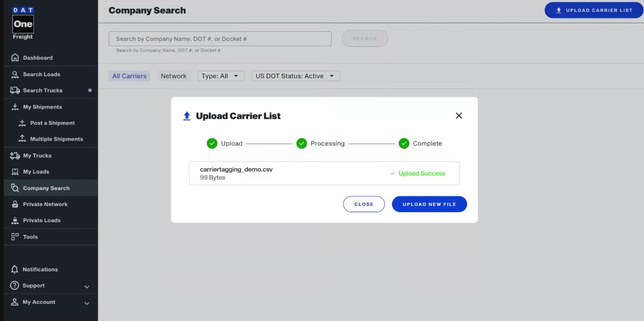Expand the My Account chevron
The width and height of the screenshot is (644, 321).
tap(87, 303)
